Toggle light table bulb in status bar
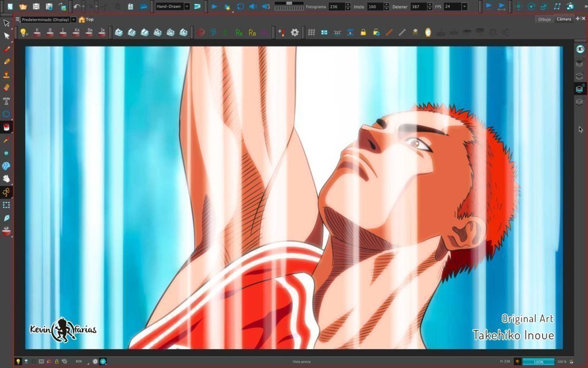The width and height of the screenshot is (588, 368). (18, 361)
